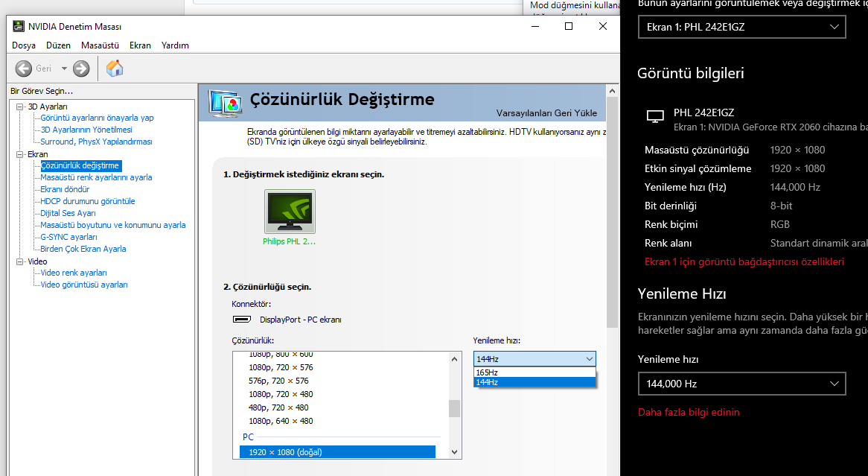Image resolution: width=868 pixels, height=476 pixels.
Task: Open the Ekran 1: PHL 242E1GZ dropdown
Action: 741,27
